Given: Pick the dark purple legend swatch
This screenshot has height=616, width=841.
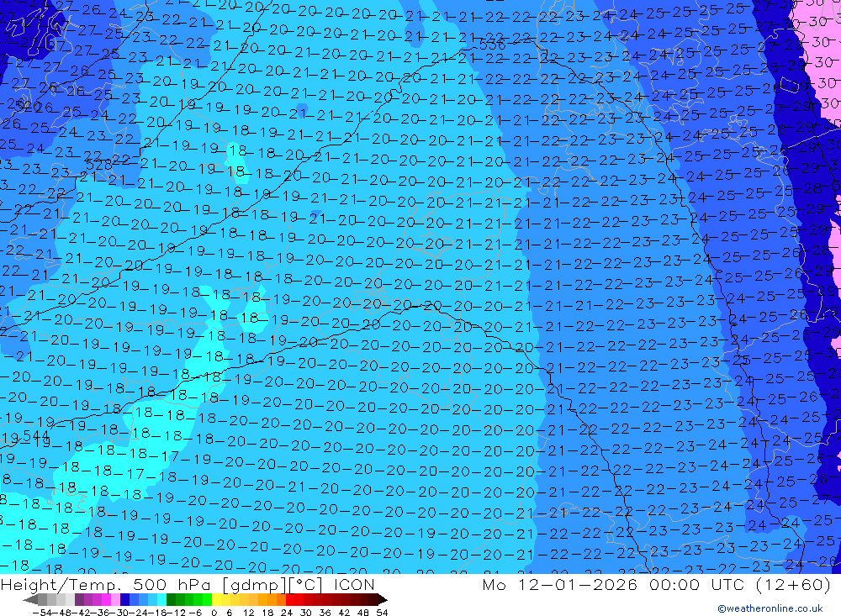Looking at the screenshot, I should point(79,600).
